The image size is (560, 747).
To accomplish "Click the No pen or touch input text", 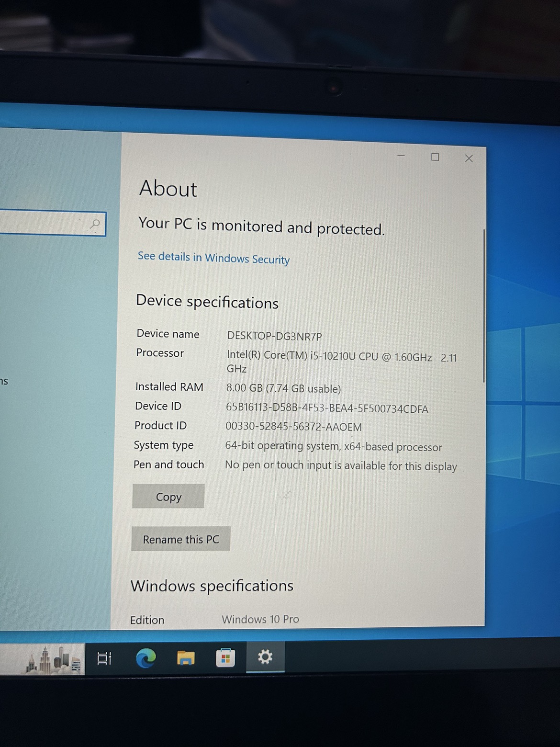I will 341,465.
